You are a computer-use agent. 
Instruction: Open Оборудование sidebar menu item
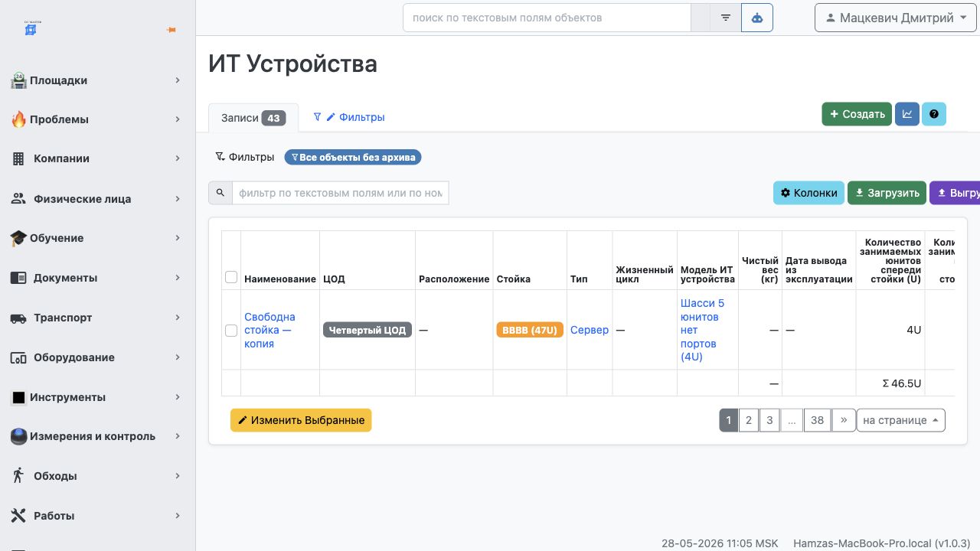tap(96, 357)
